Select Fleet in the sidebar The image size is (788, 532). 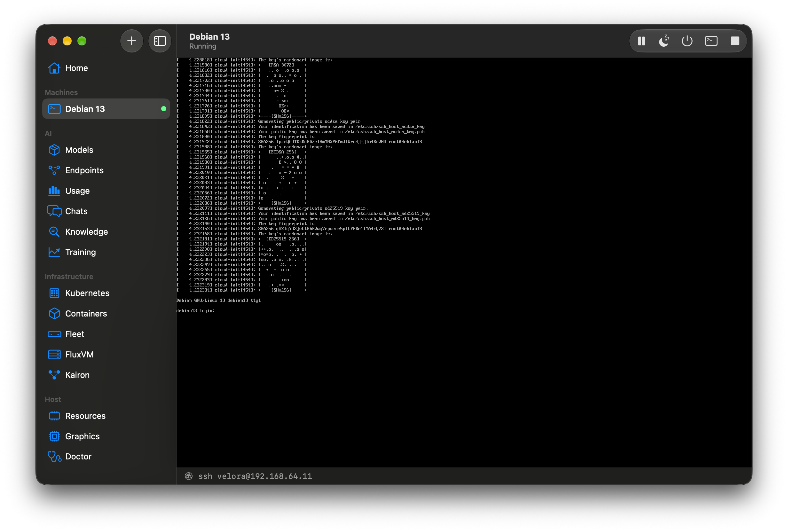coord(106,334)
